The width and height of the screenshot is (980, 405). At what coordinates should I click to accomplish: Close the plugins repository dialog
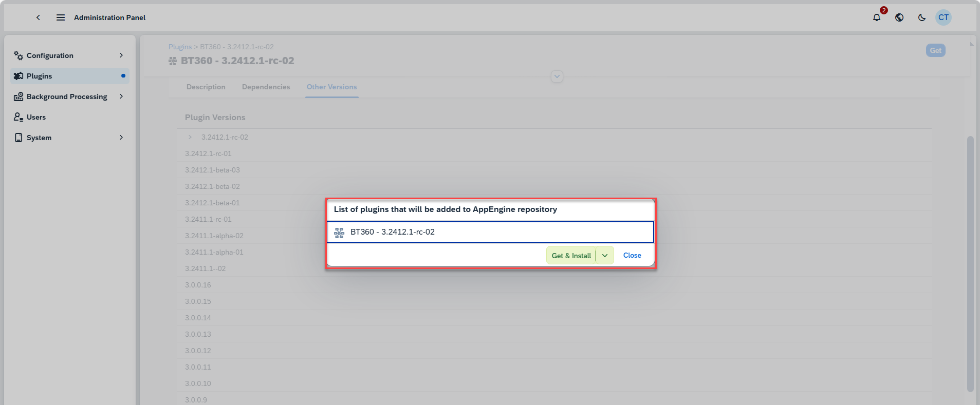(x=632, y=255)
